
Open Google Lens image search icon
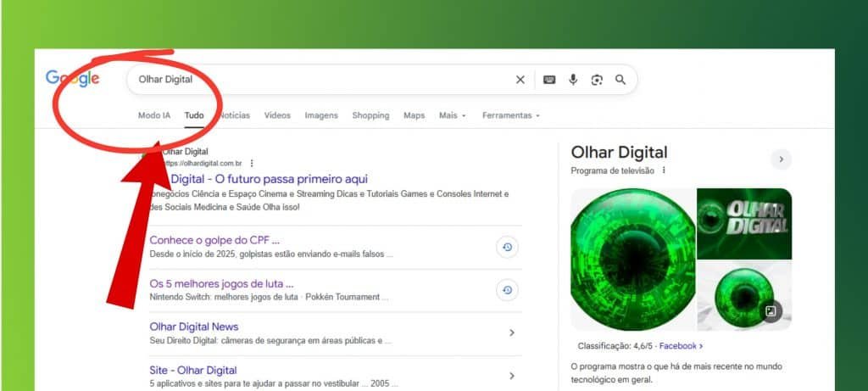(597, 80)
